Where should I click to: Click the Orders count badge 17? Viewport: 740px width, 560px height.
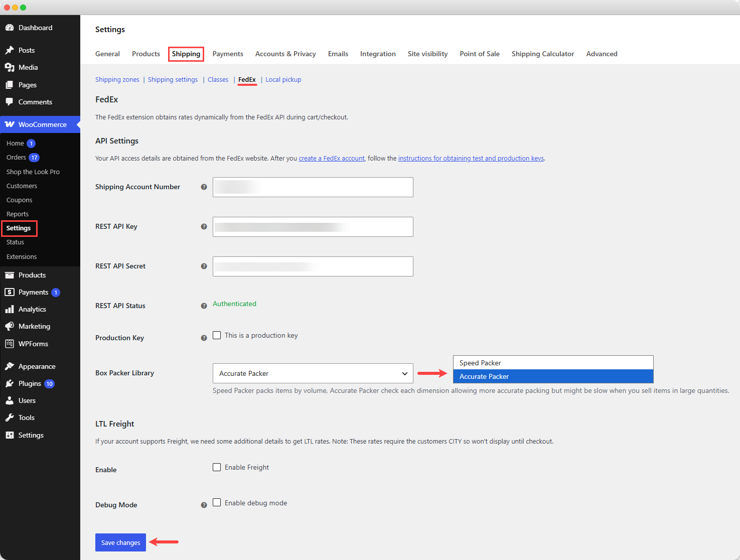coord(34,158)
